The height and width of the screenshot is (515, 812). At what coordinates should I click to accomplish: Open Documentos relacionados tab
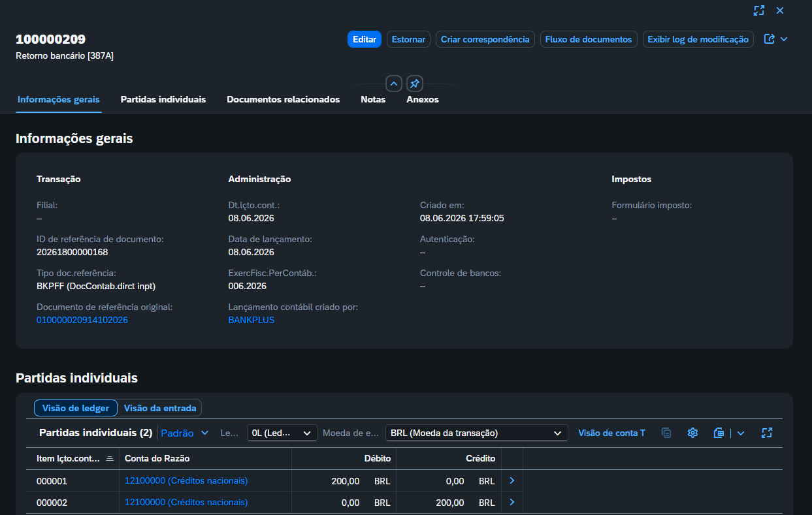click(x=284, y=100)
